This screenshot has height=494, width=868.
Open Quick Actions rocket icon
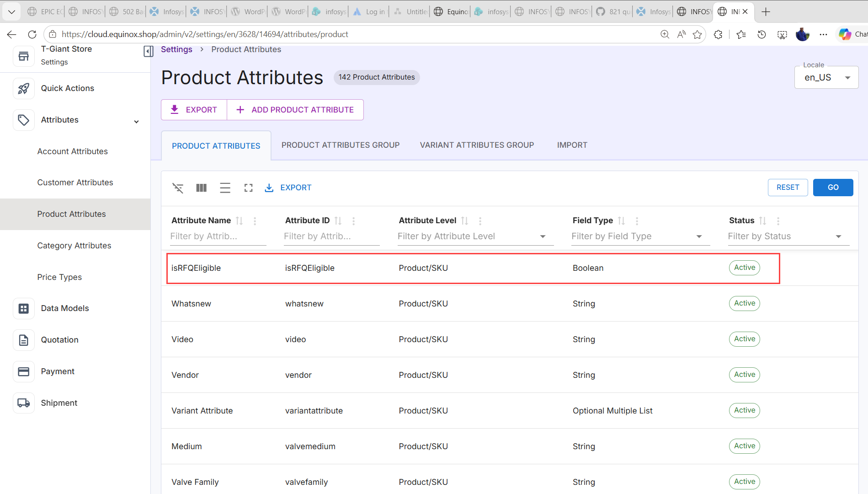pos(24,88)
